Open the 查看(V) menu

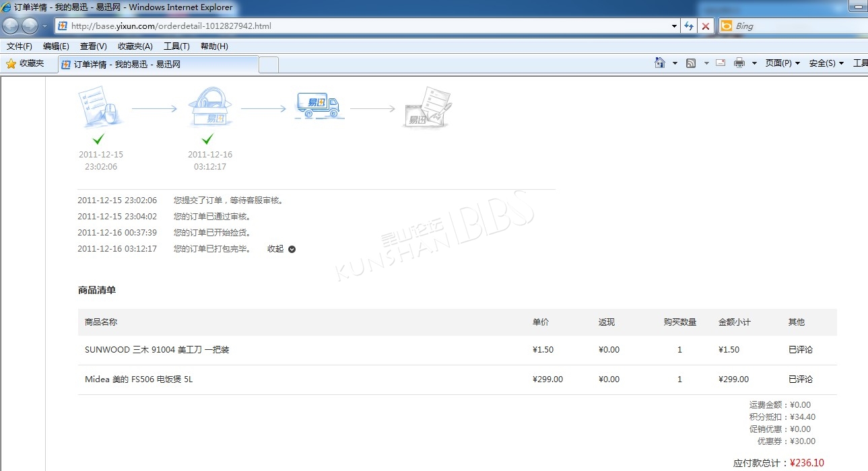(93, 46)
